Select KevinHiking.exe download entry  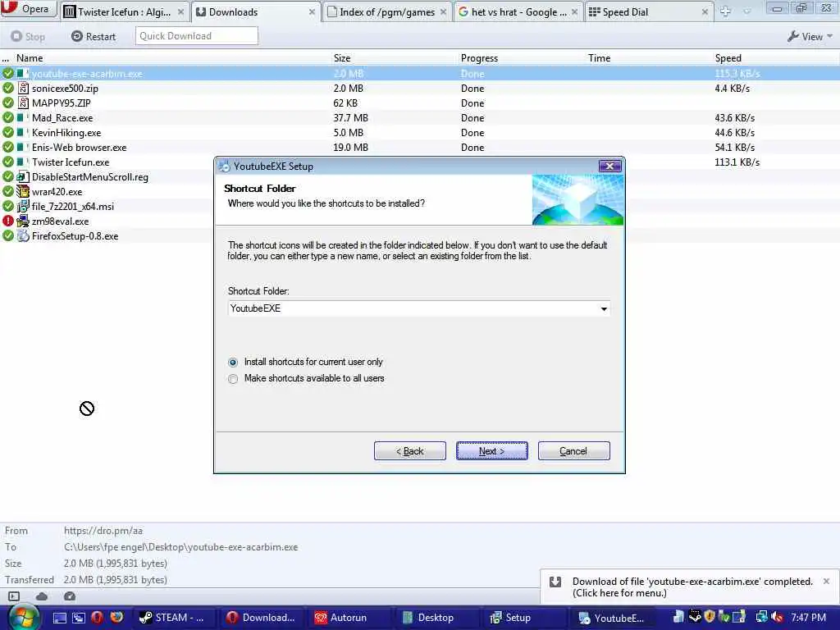(x=420, y=132)
